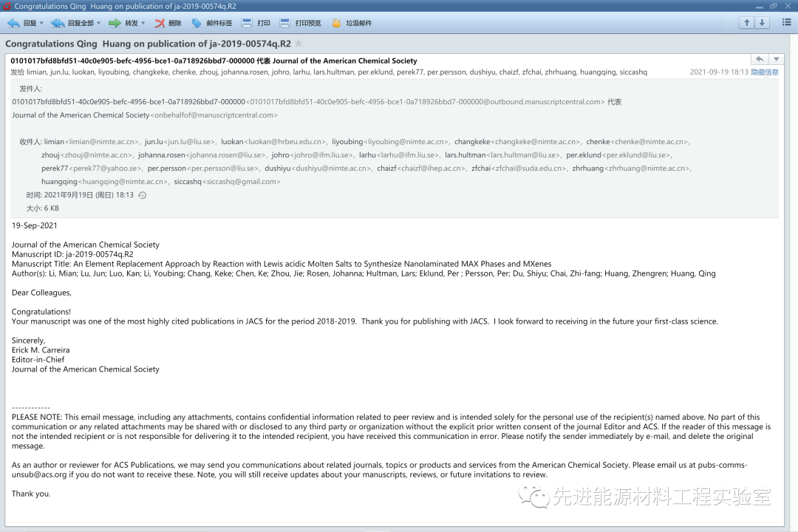Click the 大小: 6 KB size text
This screenshot has height=532, width=798.
click(x=42, y=208)
